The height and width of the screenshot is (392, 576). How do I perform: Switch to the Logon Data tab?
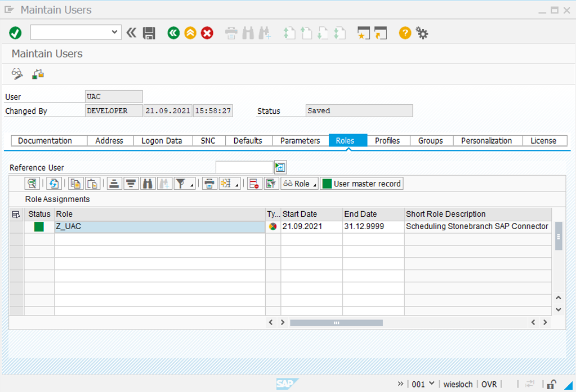click(x=162, y=141)
